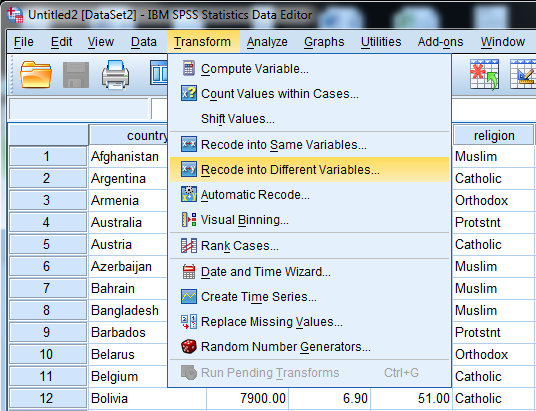This screenshot has height=411, width=536.
Task: Open the View menu
Action: (100, 42)
